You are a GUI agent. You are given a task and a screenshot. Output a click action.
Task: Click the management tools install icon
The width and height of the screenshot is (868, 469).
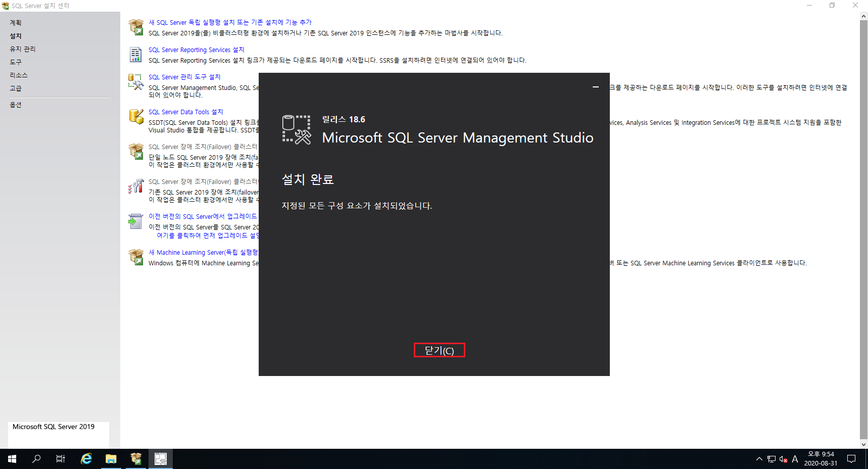[x=136, y=82]
